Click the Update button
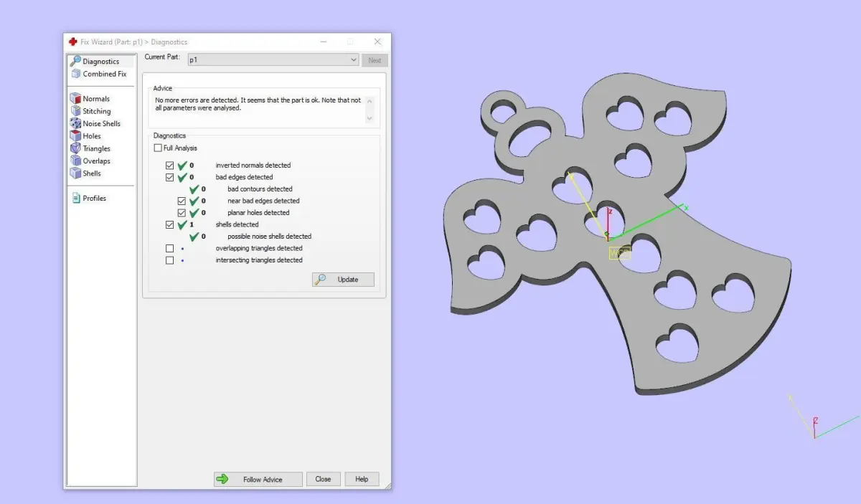 click(x=343, y=280)
